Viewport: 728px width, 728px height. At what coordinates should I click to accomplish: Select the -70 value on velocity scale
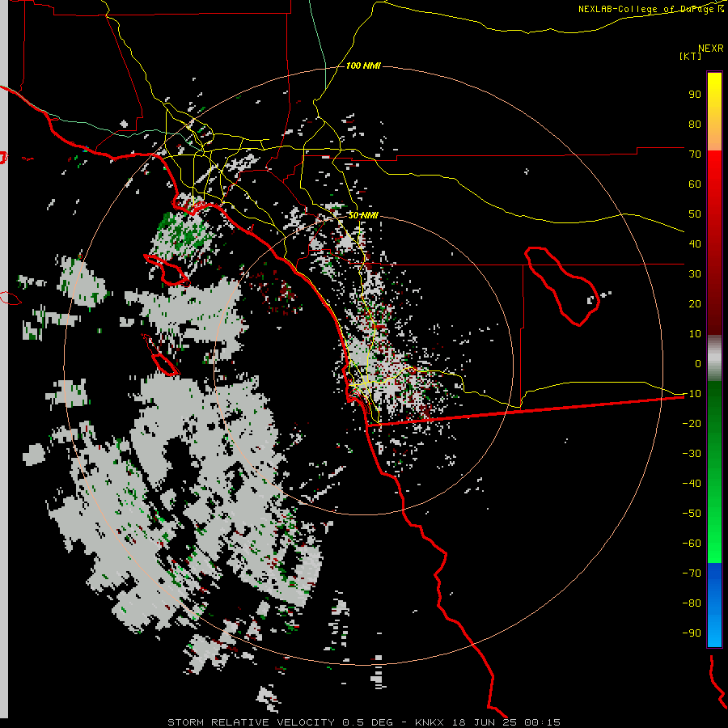point(692,574)
